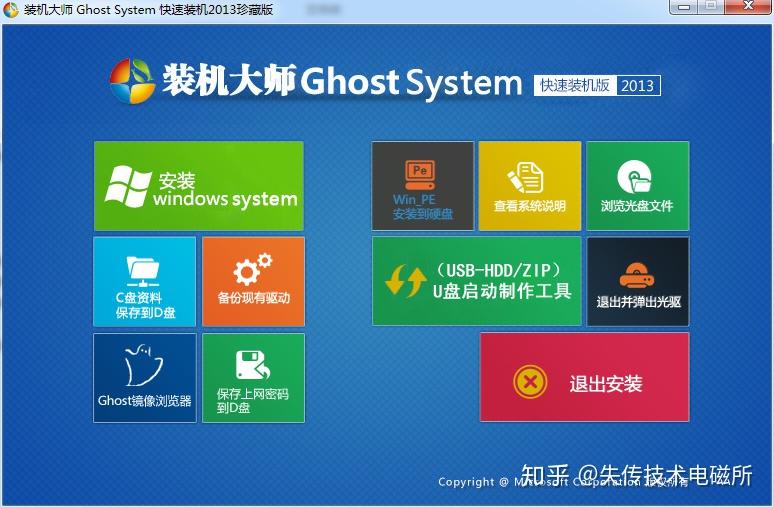This screenshot has height=508, width=774.
Task: Select Win_PE 安装到硬盘 label
Action: (423, 207)
